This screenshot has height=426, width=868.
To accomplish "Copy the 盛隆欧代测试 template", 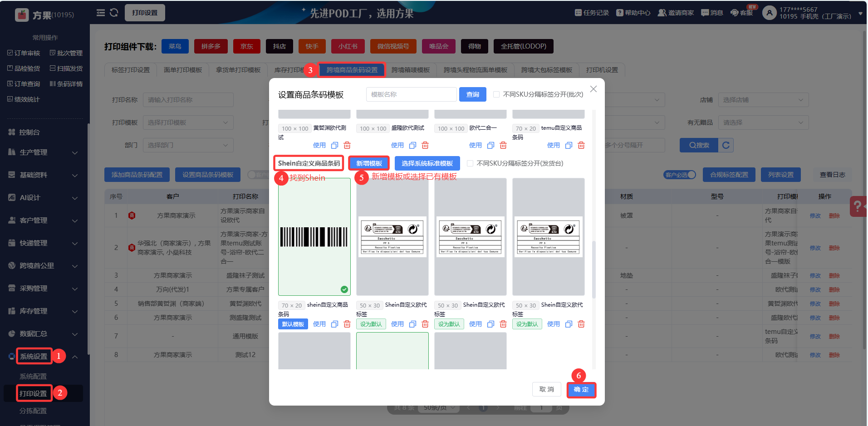I will (x=412, y=145).
